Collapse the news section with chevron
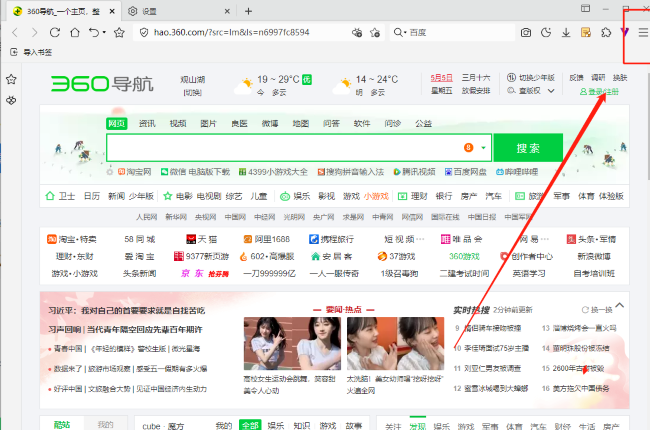 coord(621,304)
